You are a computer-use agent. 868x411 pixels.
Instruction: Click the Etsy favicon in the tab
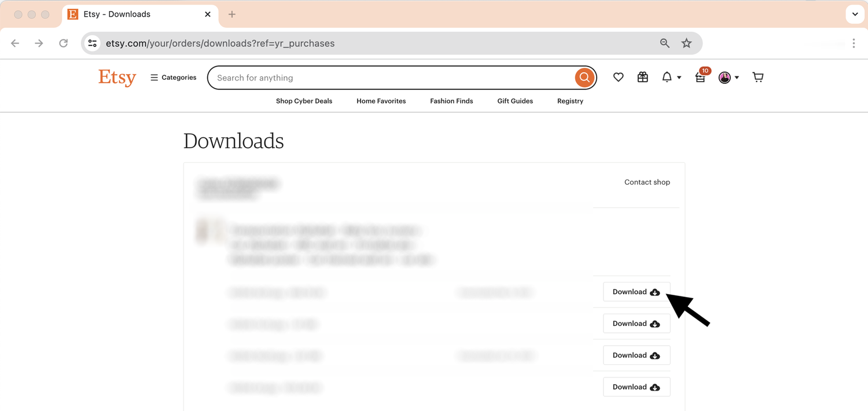tap(73, 14)
